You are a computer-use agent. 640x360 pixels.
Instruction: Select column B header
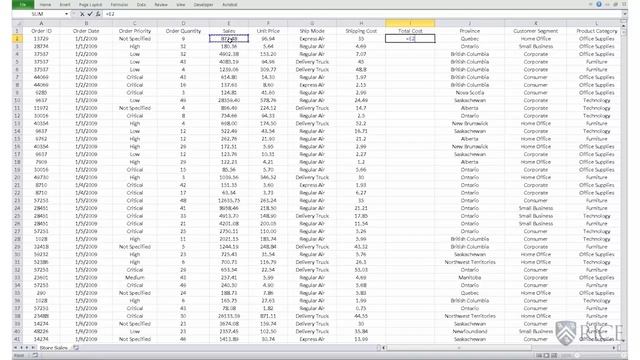pyautogui.click(x=86, y=23)
